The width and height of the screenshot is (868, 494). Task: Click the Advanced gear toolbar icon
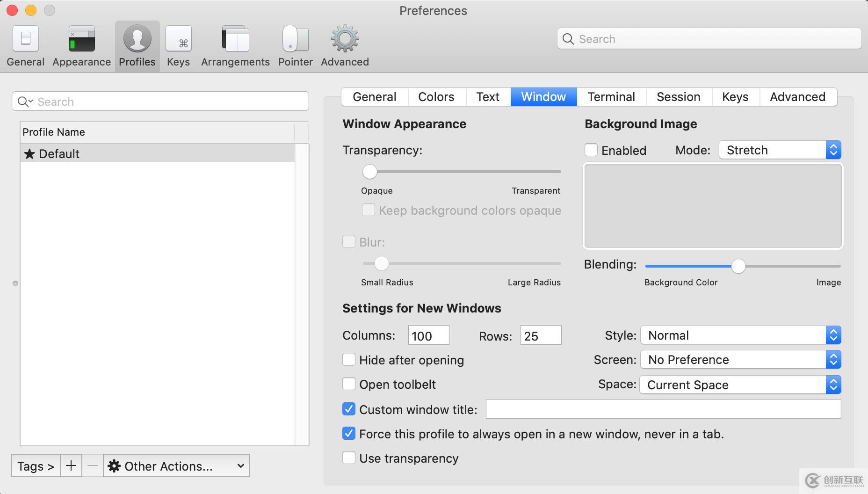click(344, 44)
